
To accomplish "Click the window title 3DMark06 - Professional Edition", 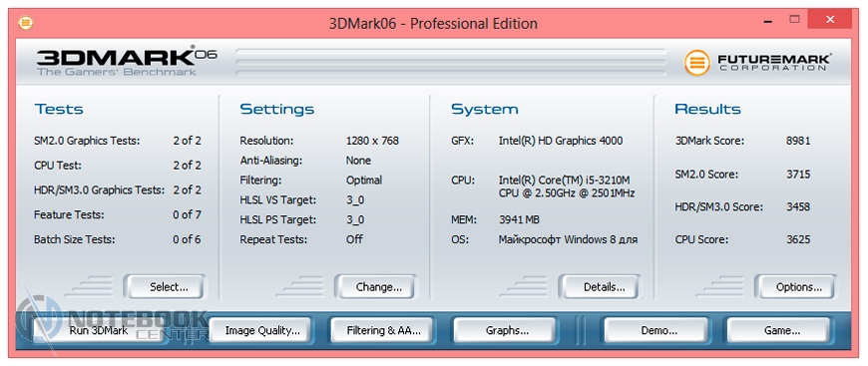I will [433, 24].
